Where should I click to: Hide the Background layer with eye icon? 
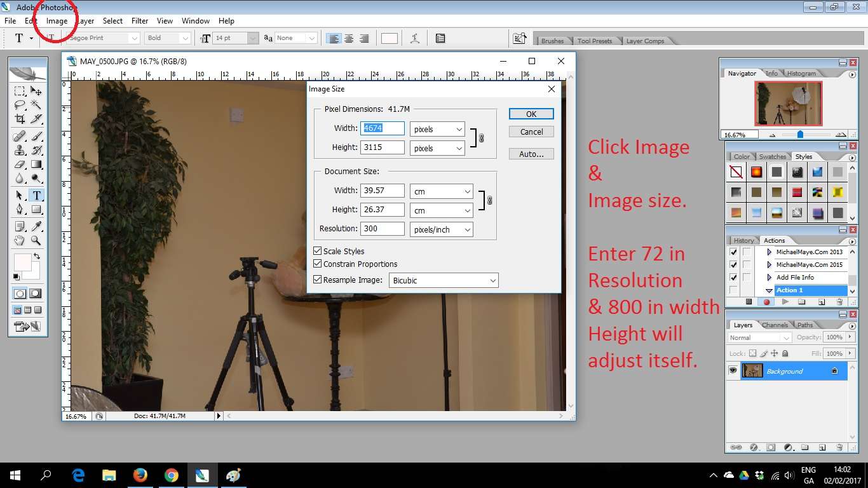(x=733, y=370)
